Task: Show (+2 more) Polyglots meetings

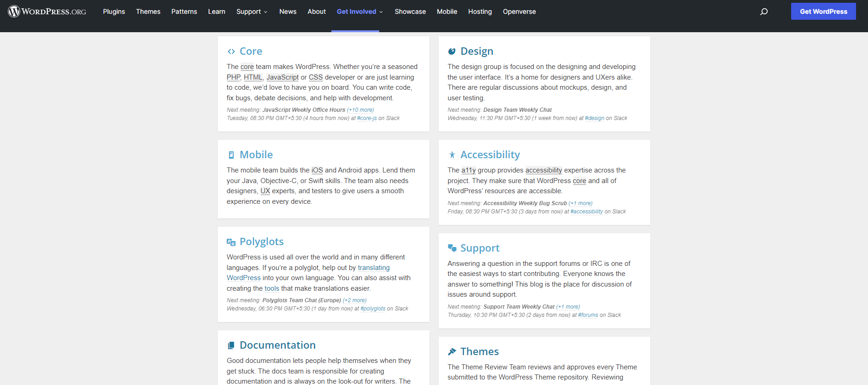Action: (355, 300)
